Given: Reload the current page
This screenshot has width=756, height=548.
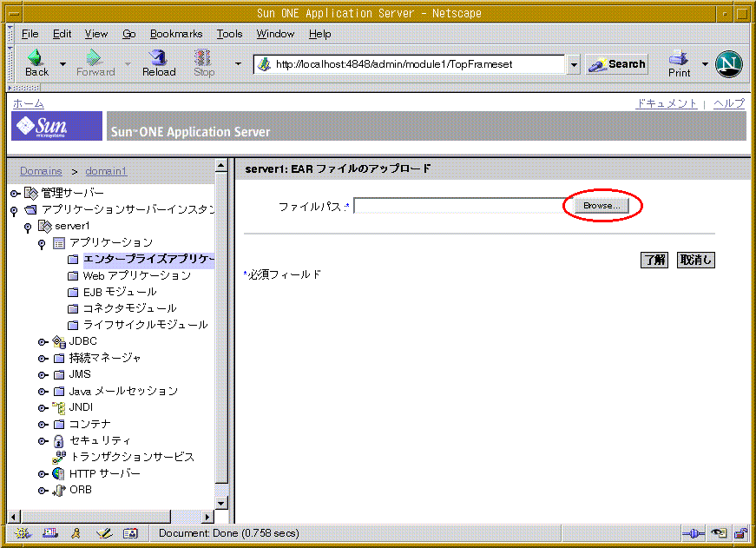Looking at the screenshot, I should point(159,63).
